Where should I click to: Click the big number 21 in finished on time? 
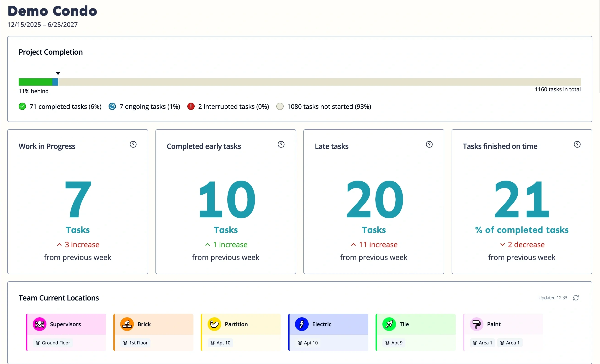522,199
